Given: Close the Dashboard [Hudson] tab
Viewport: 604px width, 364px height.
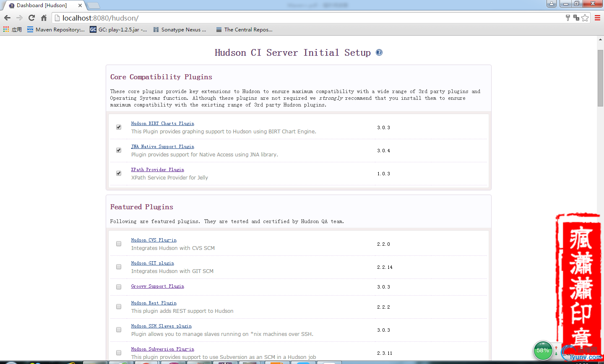Looking at the screenshot, I should coord(80,5).
